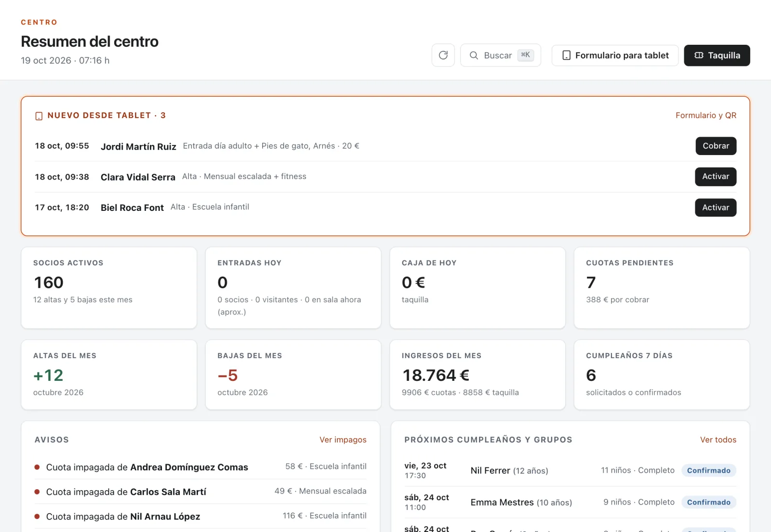Open Andrea Domínguez Comas unpaid notice
This screenshot has width=771, height=532.
coord(200,467)
